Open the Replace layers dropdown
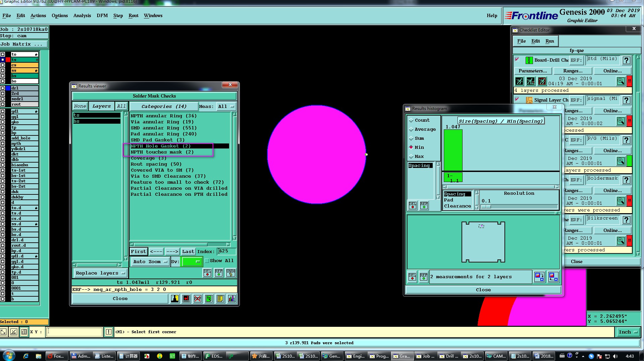 pos(100,273)
